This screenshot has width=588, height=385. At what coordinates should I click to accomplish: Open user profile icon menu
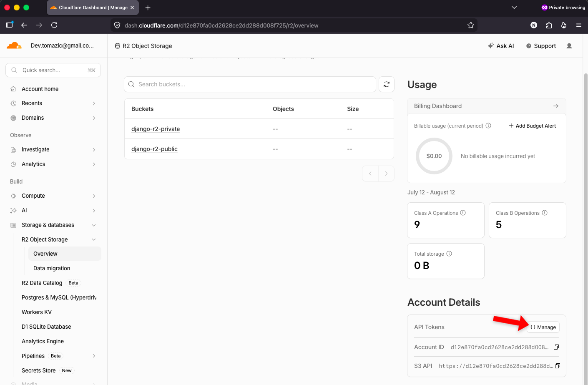pos(569,46)
